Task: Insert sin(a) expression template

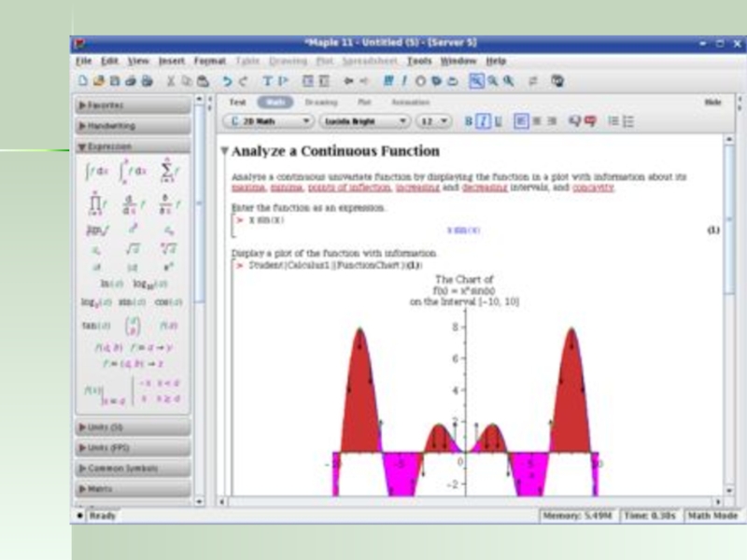Action: (132, 302)
